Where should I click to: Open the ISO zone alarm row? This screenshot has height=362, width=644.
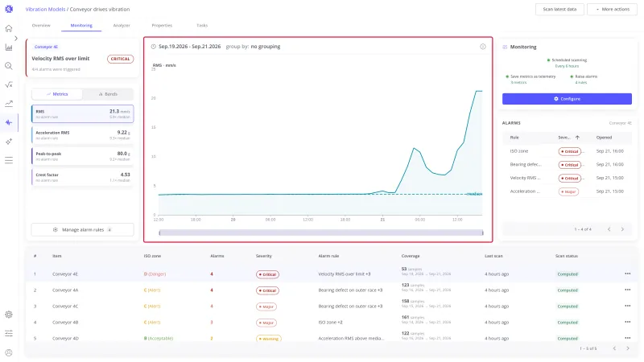pyautogui.click(x=567, y=151)
